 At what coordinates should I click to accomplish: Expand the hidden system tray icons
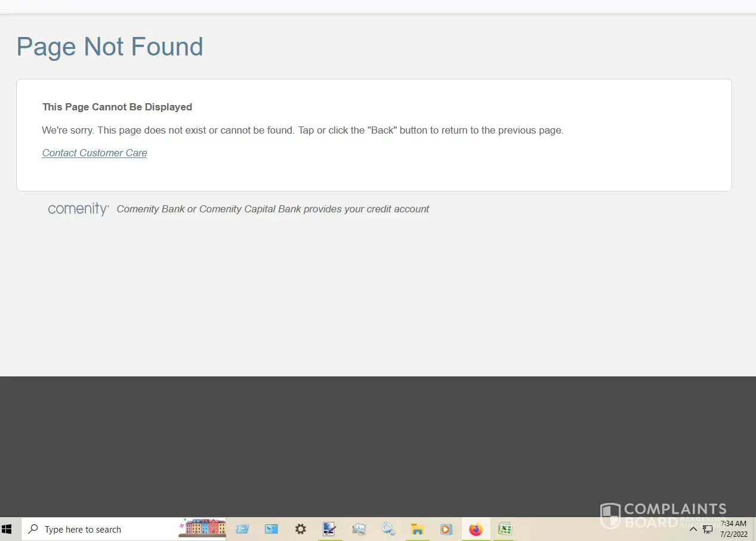tap(693, 529)
